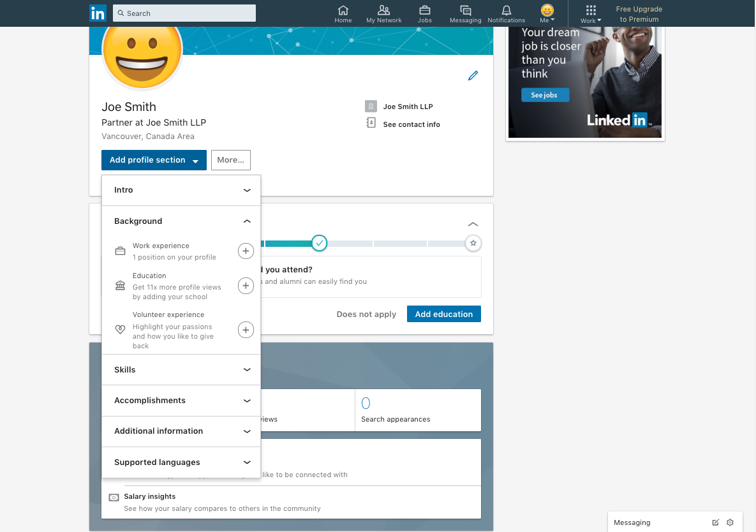Click Does not apply button
This screenshot has height=532, width=756.
pos(366,314)
